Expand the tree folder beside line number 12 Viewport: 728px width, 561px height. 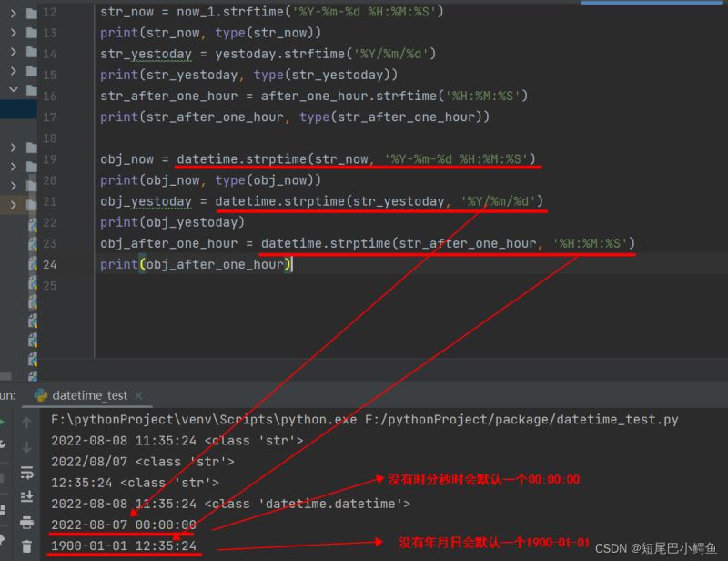coord(13,14)
